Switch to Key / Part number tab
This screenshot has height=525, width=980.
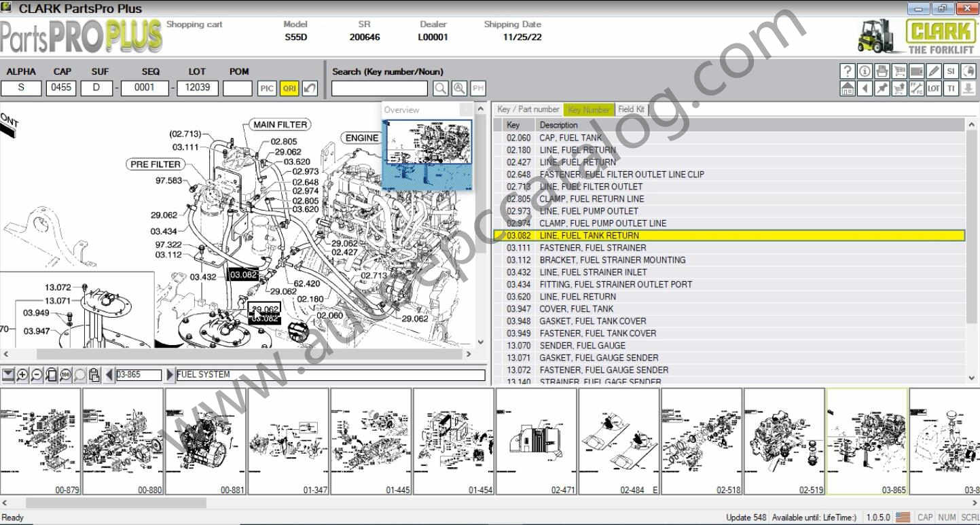tap(528, 109)
